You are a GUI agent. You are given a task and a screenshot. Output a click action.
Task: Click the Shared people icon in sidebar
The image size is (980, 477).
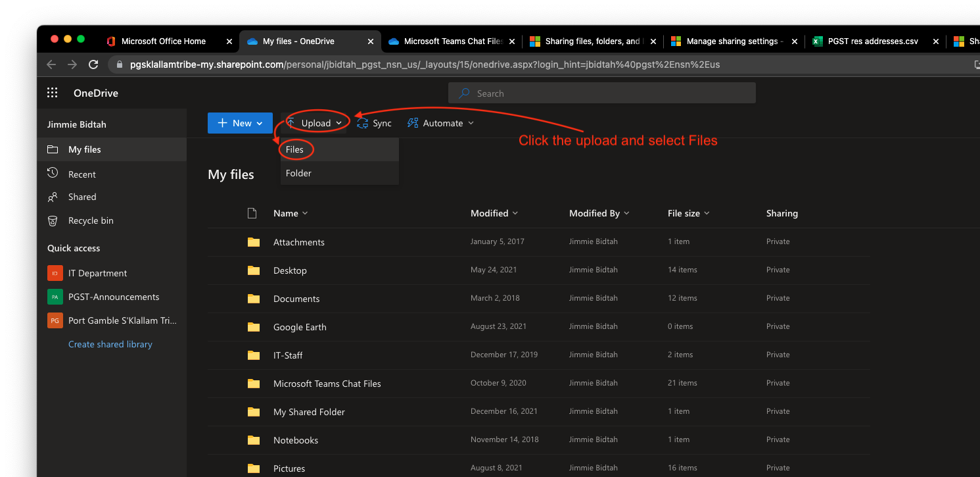[53, 197]
